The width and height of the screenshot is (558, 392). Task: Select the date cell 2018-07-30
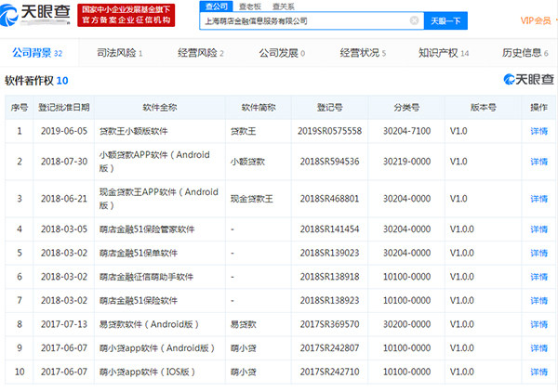64,162
